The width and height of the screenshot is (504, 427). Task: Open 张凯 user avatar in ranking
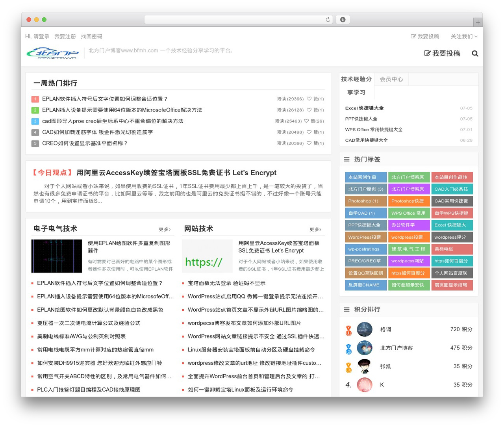pos(365,366)
